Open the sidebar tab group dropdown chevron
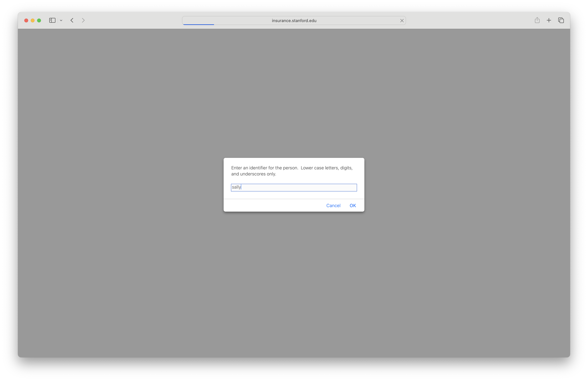This screenshot has width=588, height=381. 61,20
